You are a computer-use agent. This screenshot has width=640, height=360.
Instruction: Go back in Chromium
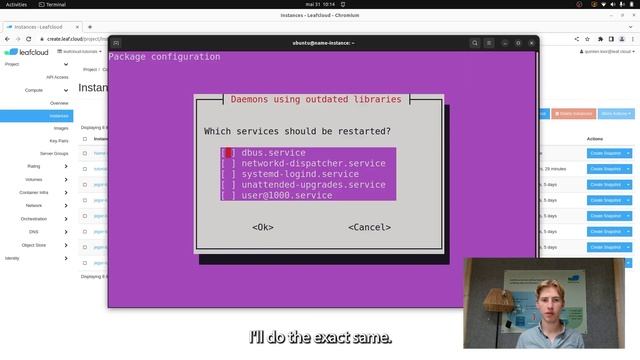click(7, 39)
